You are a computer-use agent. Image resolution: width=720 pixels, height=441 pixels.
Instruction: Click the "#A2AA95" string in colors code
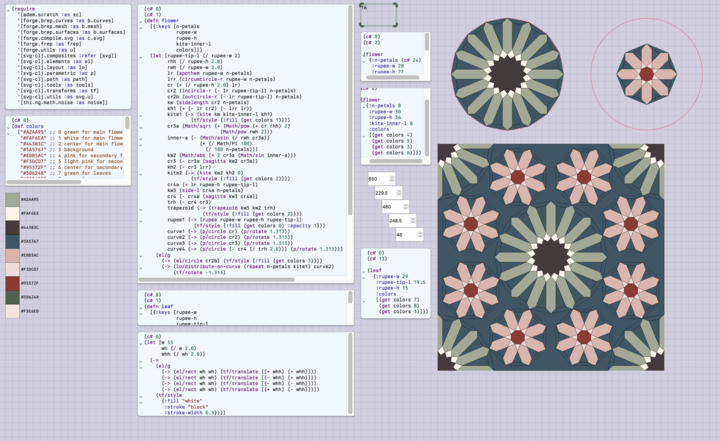(x=33, y=132)
